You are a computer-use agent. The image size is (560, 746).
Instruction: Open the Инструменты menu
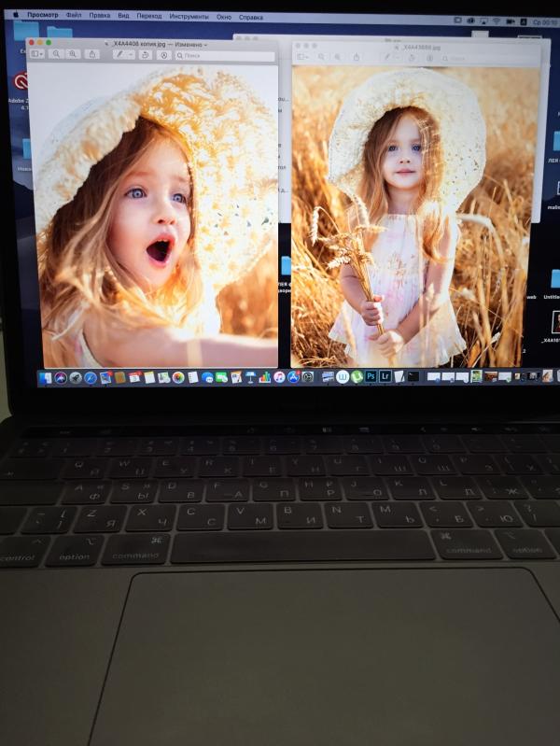(189, 17)
